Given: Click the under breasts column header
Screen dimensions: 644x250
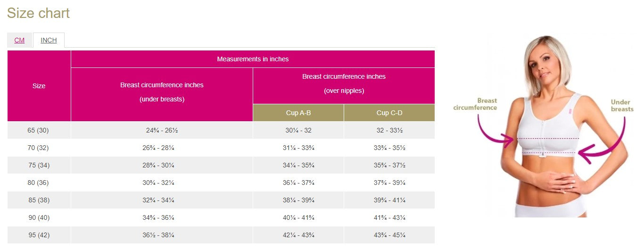Looking at the screenshot, I should [x=162, y=92].
